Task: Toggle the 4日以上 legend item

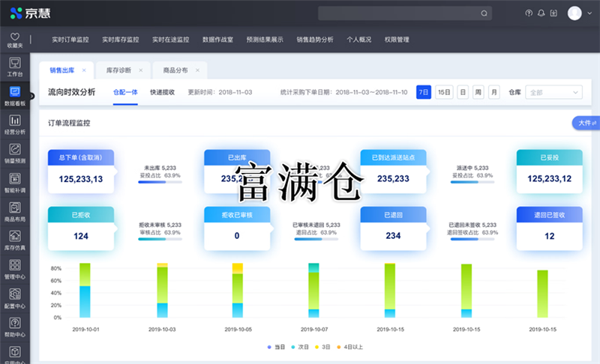Action: click(x=349, y=348)
